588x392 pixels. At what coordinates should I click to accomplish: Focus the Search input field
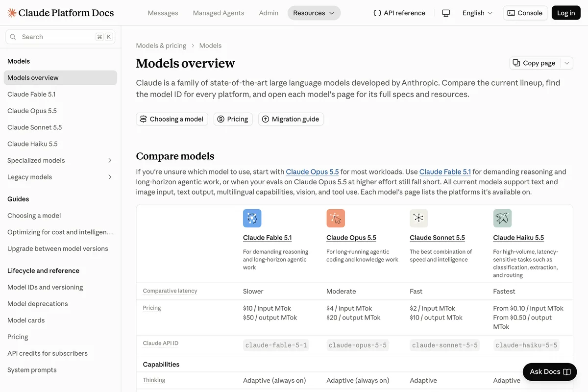point(60,37)
